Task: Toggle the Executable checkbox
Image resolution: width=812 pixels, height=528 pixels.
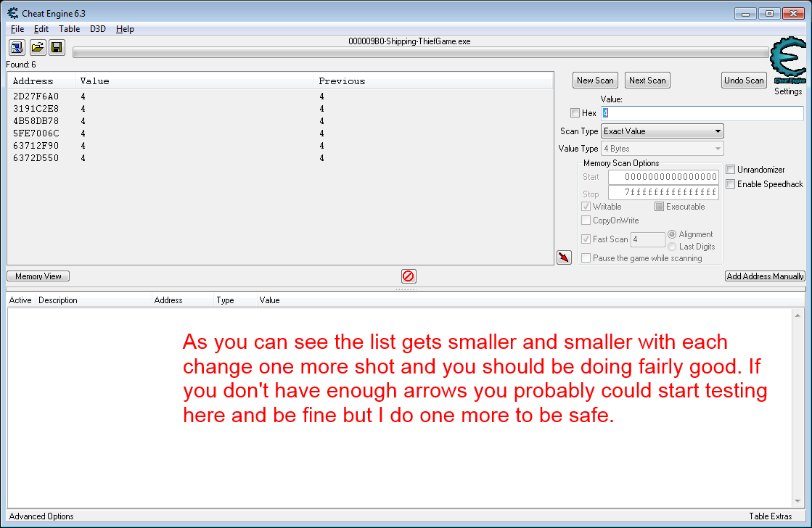Action: tap(659, 207)
